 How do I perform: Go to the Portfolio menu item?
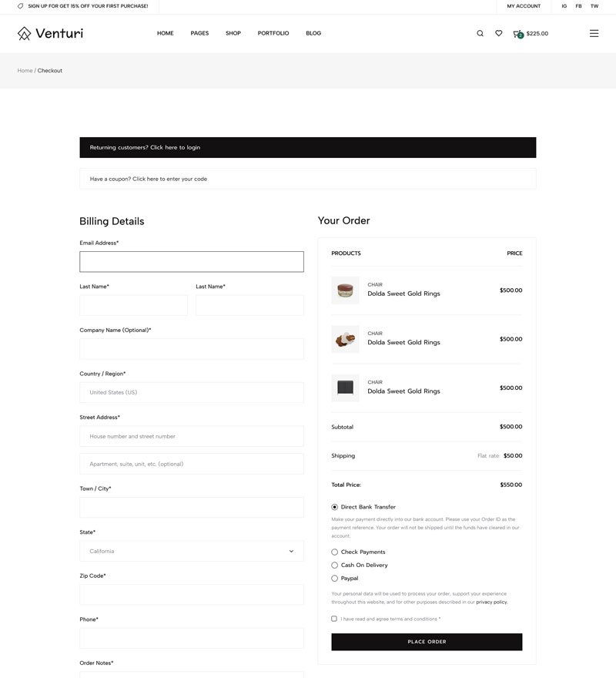click(x=273, y=33)
